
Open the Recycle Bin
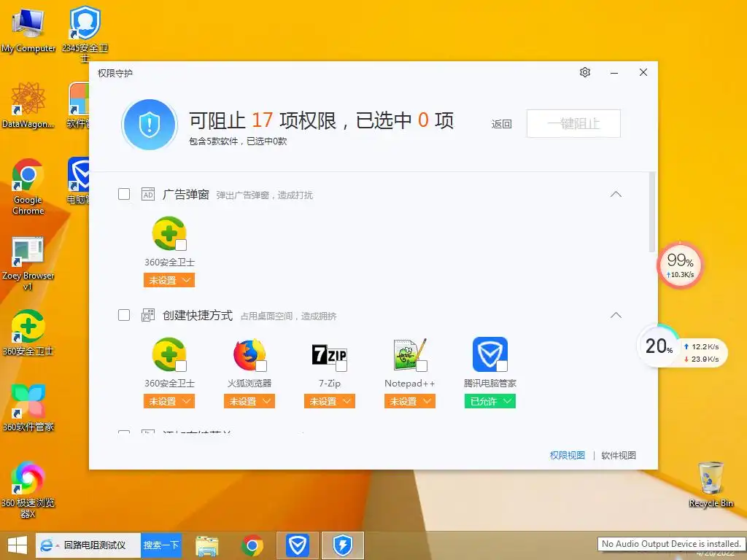711,484
